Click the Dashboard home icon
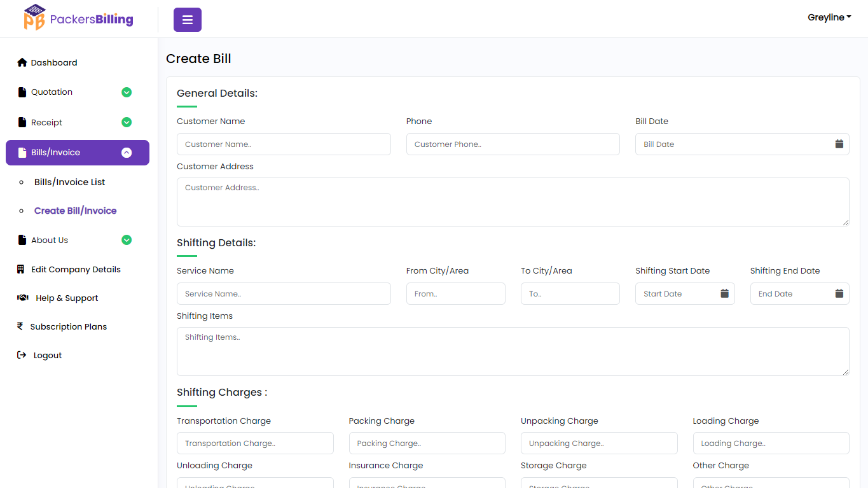868x488 pixels. click(x=22, y=62)
